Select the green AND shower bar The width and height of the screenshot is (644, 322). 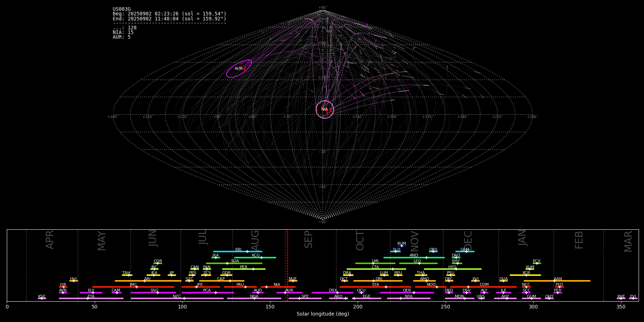click(414, 257)
